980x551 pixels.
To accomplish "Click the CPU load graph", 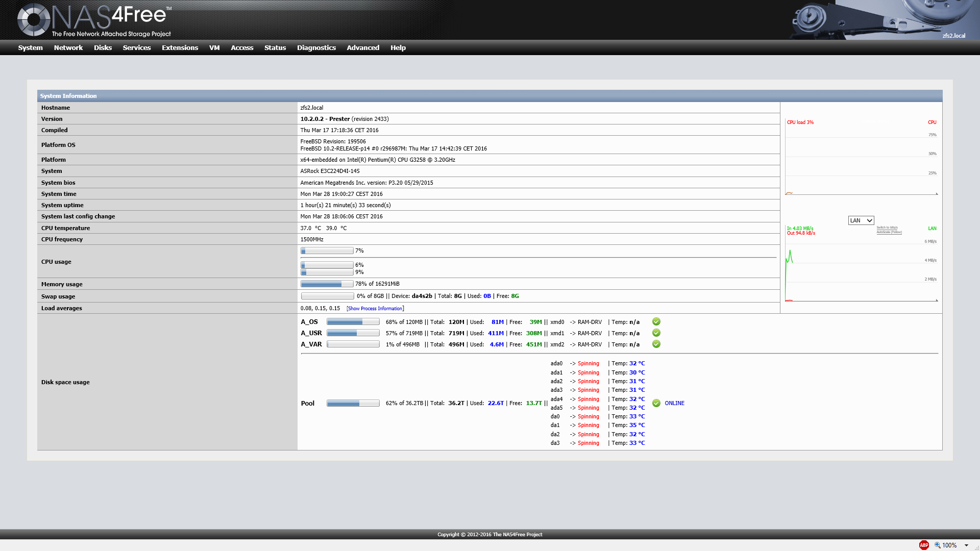I will [x=862, y=158].
